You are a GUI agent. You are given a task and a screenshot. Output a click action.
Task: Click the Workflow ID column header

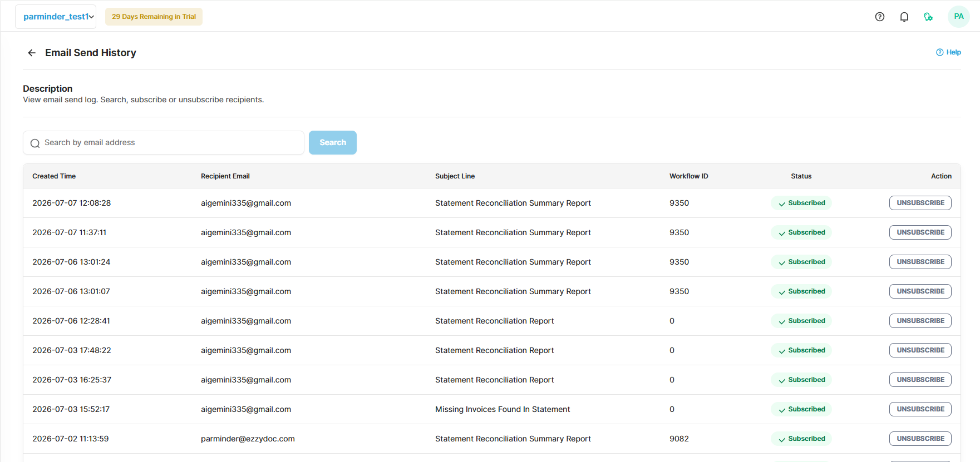(689, 176)
